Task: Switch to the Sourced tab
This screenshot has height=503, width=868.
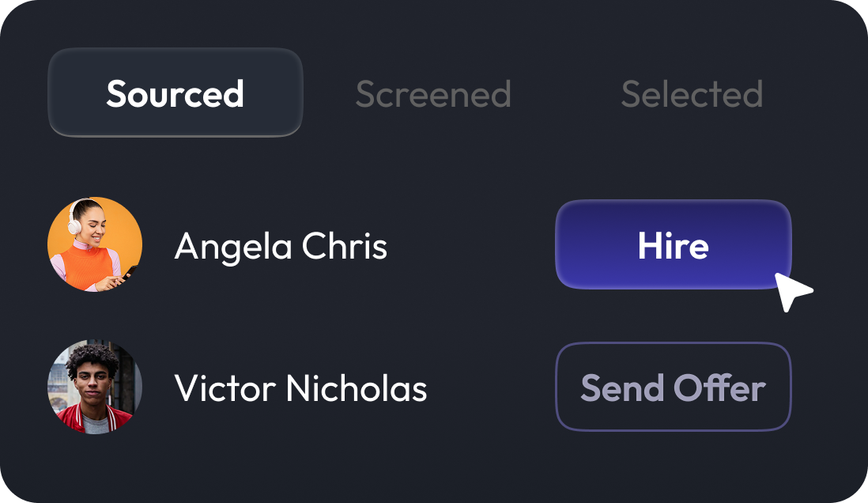Action: point(175,93)
